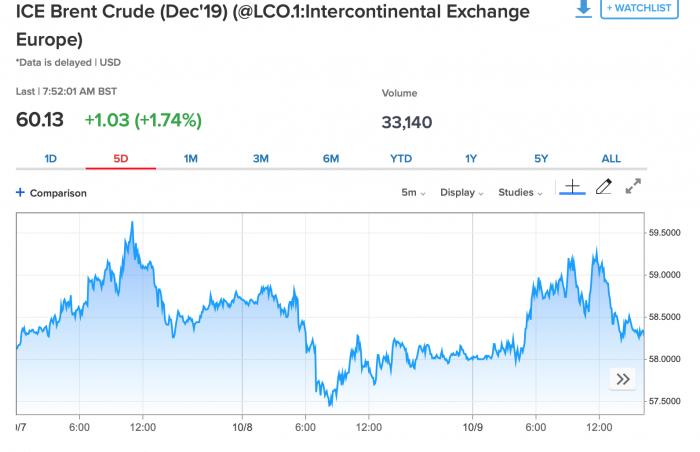View the YTD chart range

401,159
